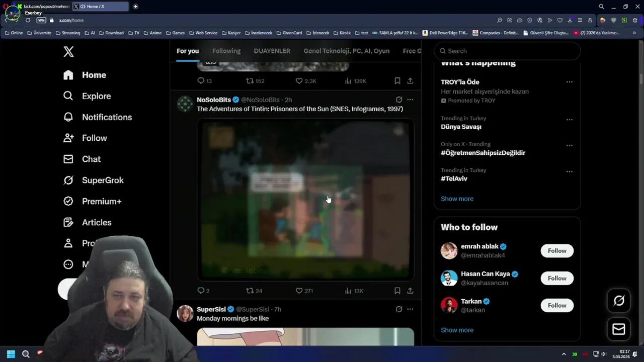Show more trends in What's happening
Screen dimensions: 644x362
click(457, 199)
